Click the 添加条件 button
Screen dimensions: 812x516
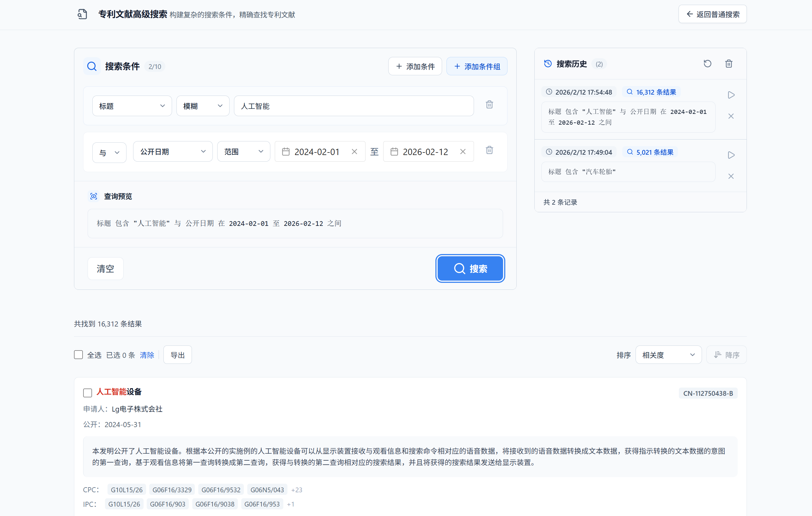tap(415, 66)
